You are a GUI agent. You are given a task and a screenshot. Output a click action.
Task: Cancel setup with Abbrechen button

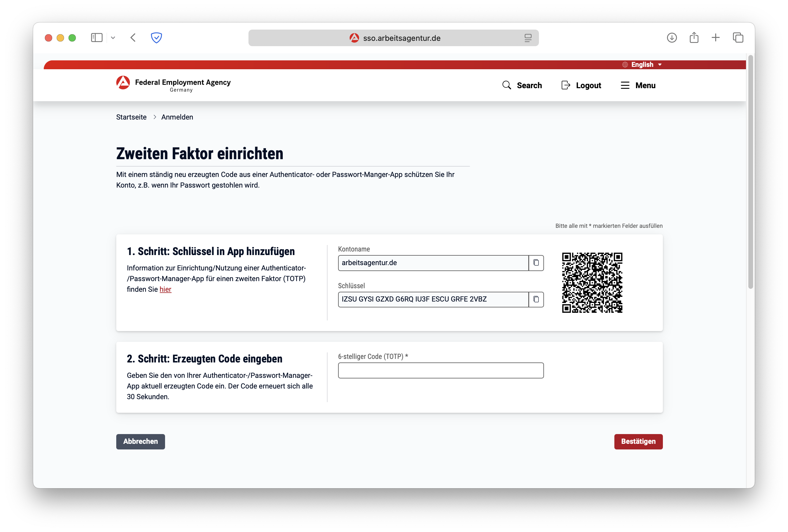point(141,441)
